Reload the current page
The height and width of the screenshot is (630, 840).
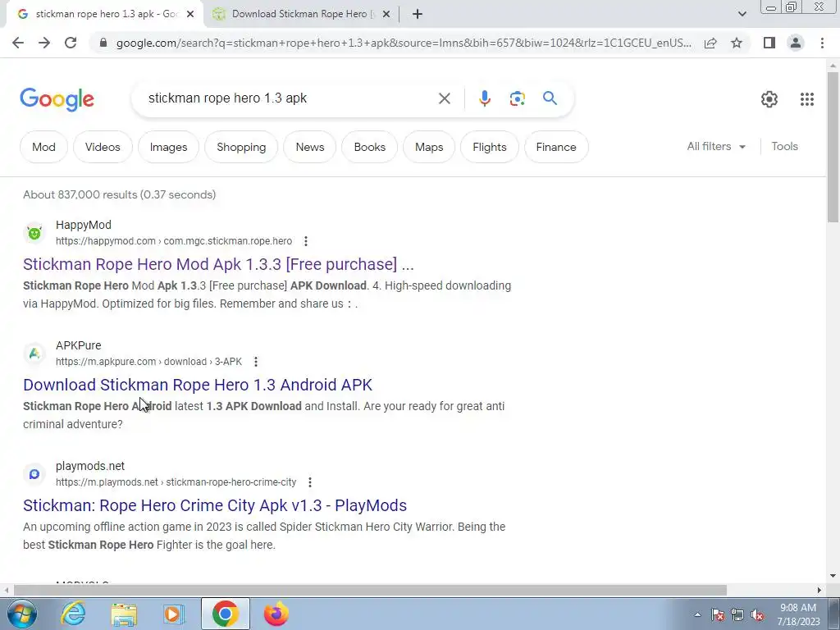coord(71,43)
